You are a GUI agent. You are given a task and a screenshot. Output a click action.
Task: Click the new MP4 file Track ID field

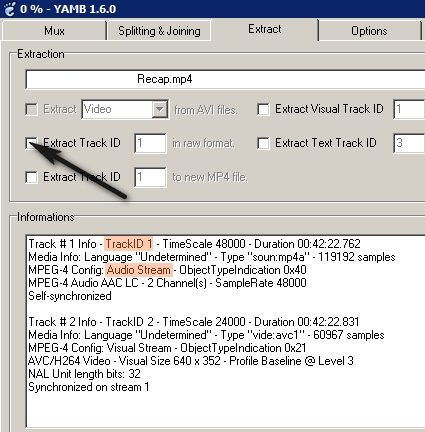[150, 177]
